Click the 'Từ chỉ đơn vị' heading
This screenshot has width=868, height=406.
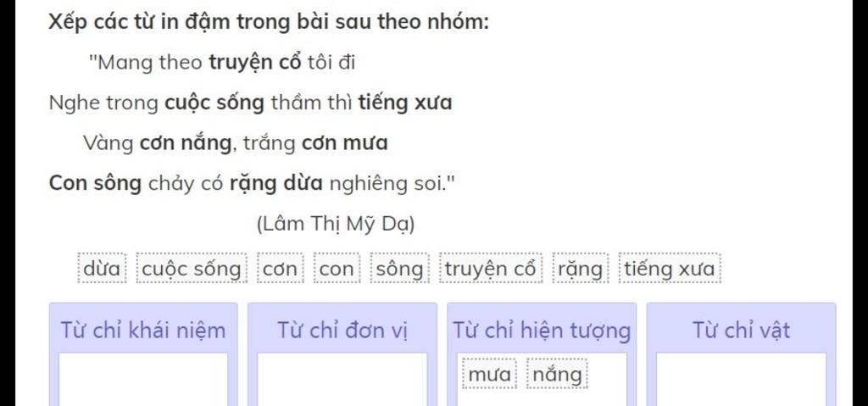click(342, 330)
